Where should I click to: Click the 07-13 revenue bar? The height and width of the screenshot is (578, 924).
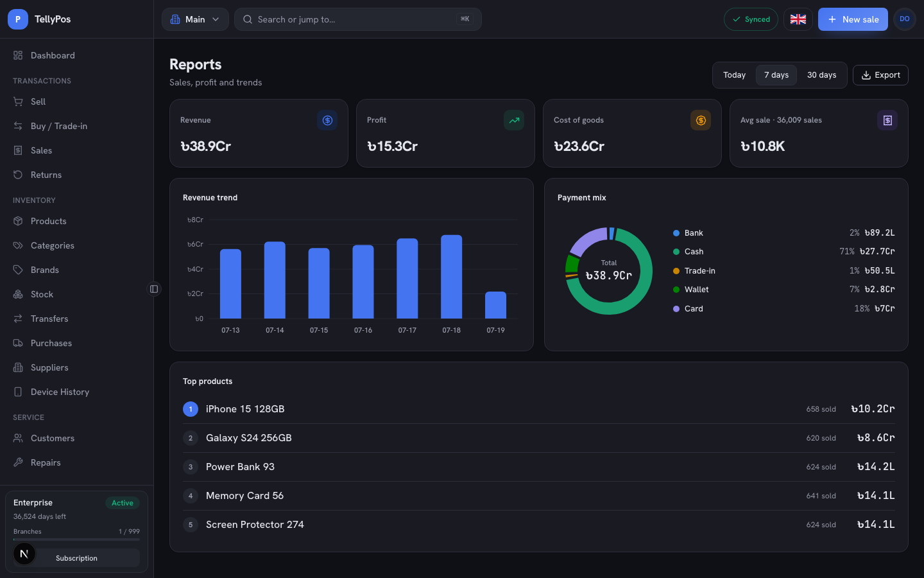point(230,284)
